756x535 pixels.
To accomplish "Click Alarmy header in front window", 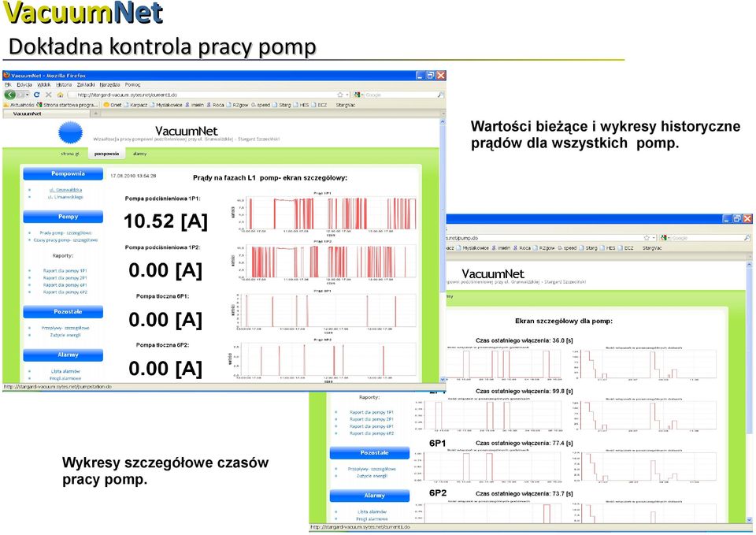I will [x=63, y=355].
